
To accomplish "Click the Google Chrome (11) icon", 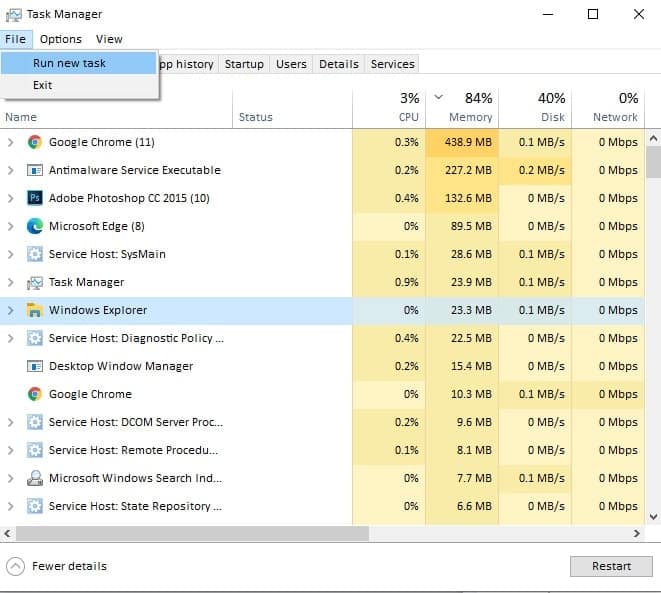I will coord(35,142).
